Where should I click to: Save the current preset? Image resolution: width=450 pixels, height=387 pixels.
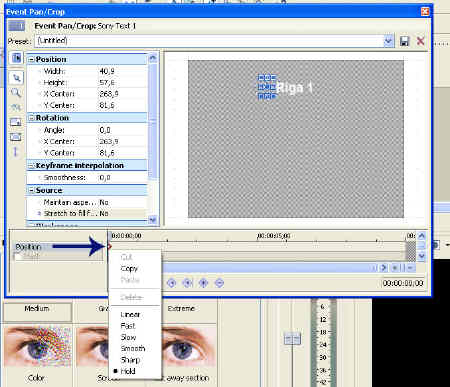404,41
